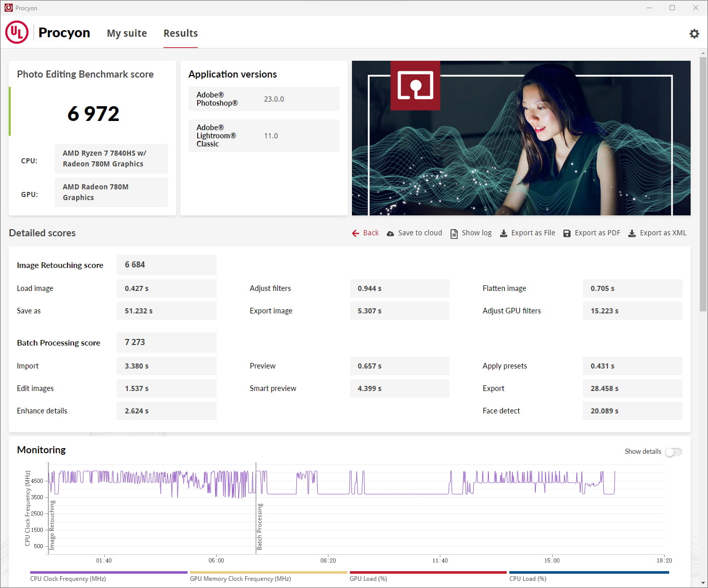Viewport: 708px width, 588px height.
Task: Select the GPU Memory Clock Frequency legend
Action: click(x=269, y=576)
